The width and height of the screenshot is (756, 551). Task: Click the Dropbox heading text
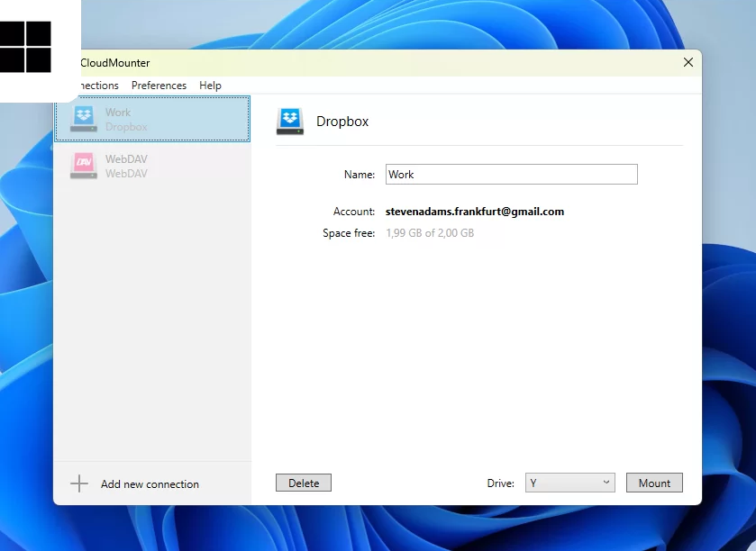(342, 122)
